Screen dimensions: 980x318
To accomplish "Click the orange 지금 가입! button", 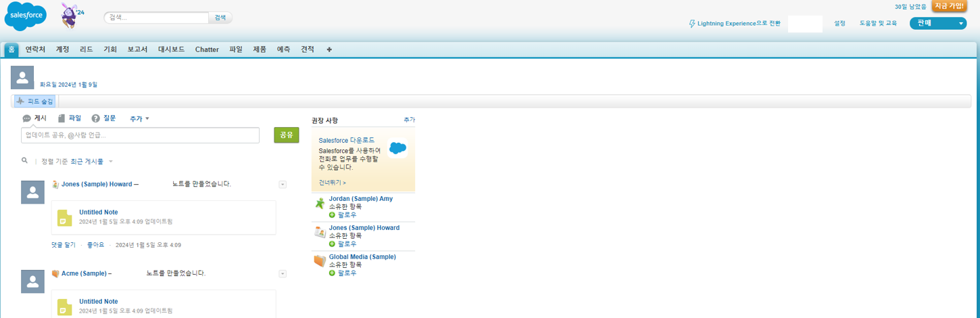I will (949, 6).
